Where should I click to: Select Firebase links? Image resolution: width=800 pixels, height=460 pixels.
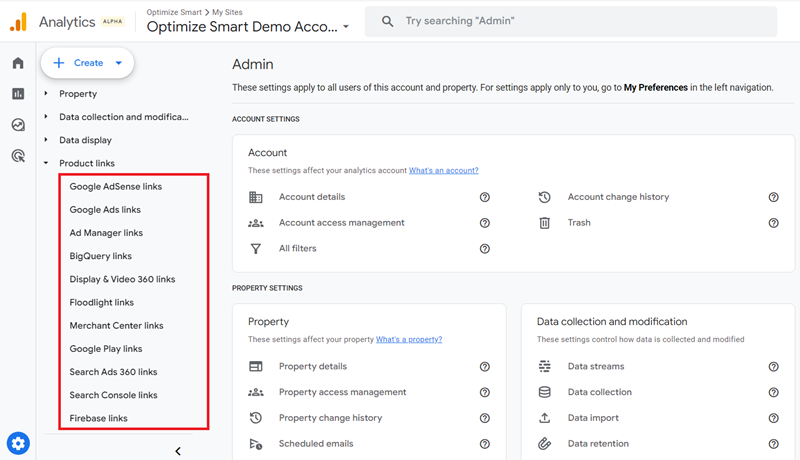point(98,418)
